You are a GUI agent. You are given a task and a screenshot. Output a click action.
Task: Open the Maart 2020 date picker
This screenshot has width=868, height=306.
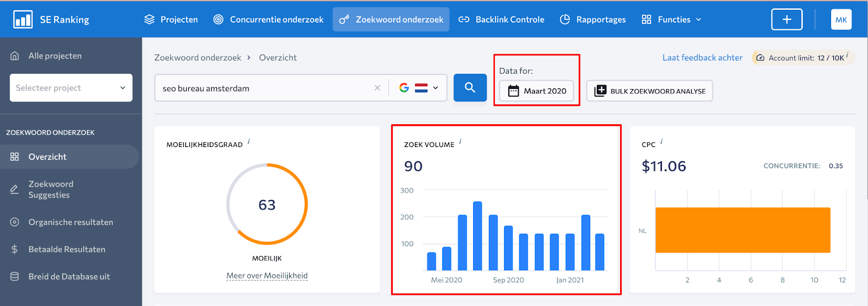point(537,91)
